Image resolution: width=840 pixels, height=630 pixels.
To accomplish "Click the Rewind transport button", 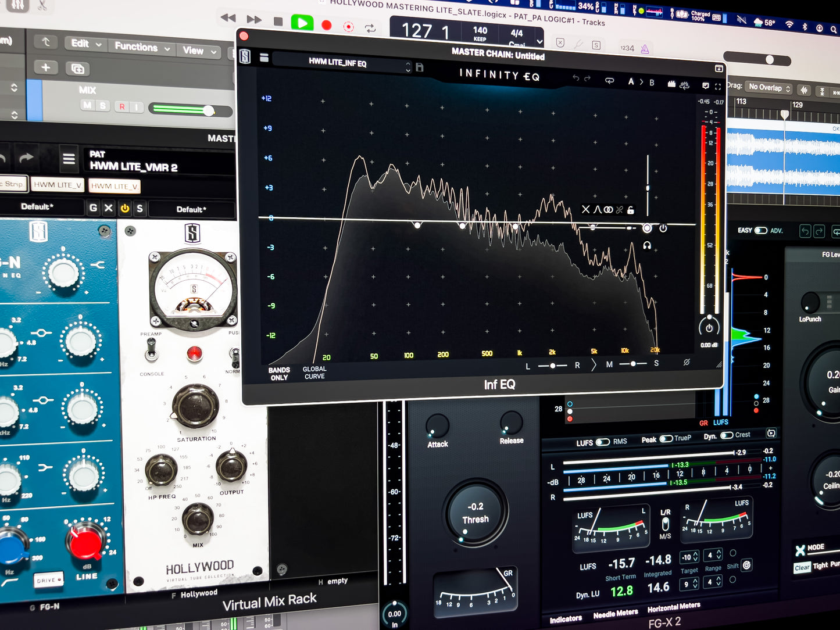I will [x=228, y=18].
